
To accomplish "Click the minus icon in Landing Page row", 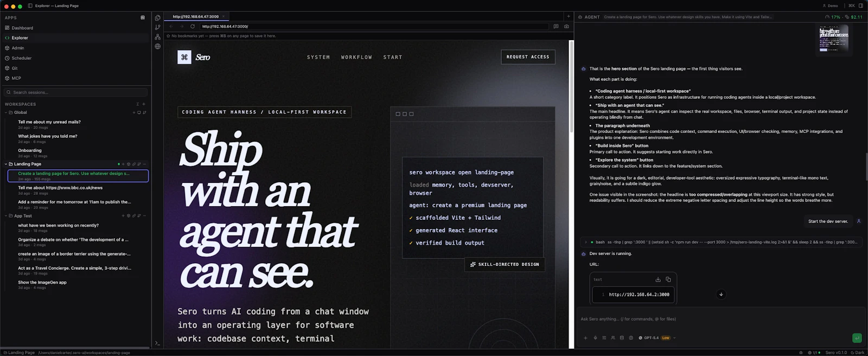I will 144,164.
